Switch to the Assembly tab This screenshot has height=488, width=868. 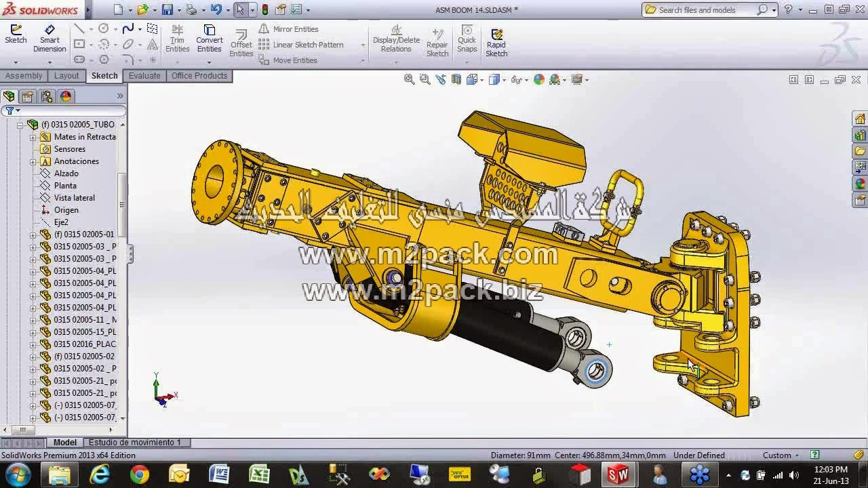coord(24,76)
